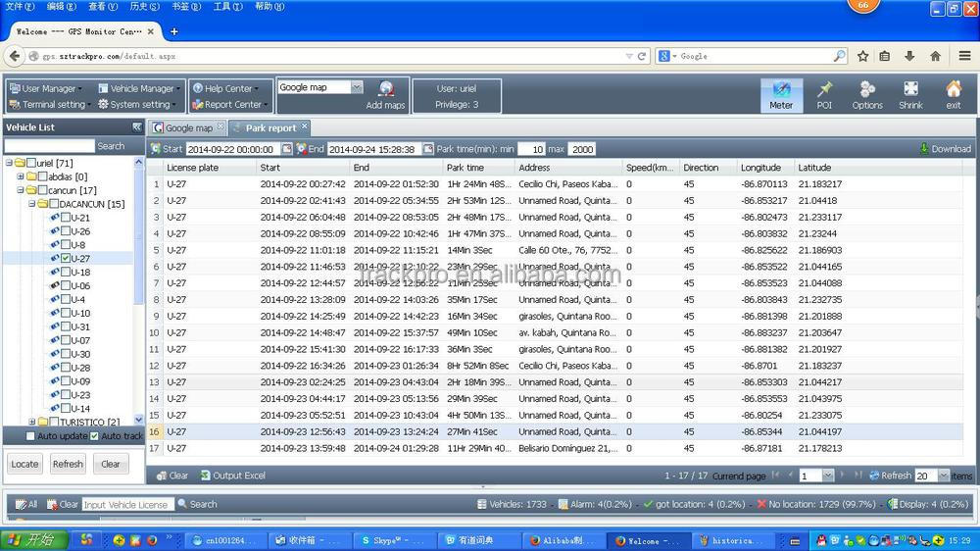980x551 pixels.
Task: Click the exit home icon
Action: (953, 95)
